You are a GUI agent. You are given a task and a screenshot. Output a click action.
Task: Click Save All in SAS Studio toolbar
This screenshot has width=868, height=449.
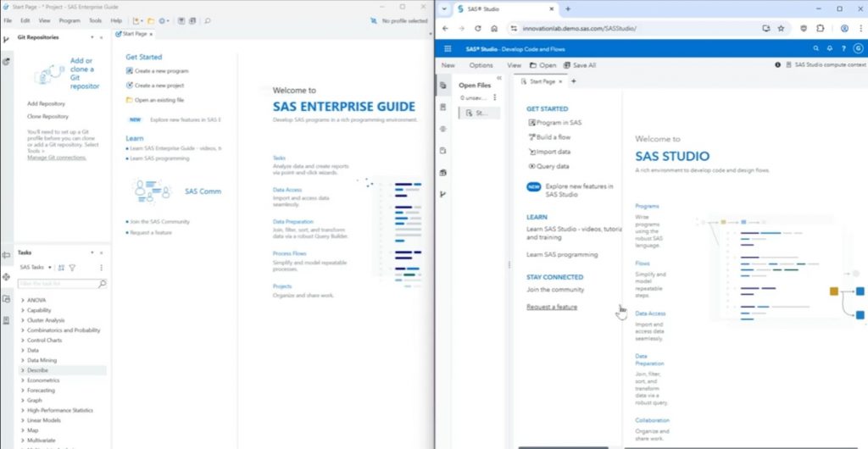coord(580,65)
